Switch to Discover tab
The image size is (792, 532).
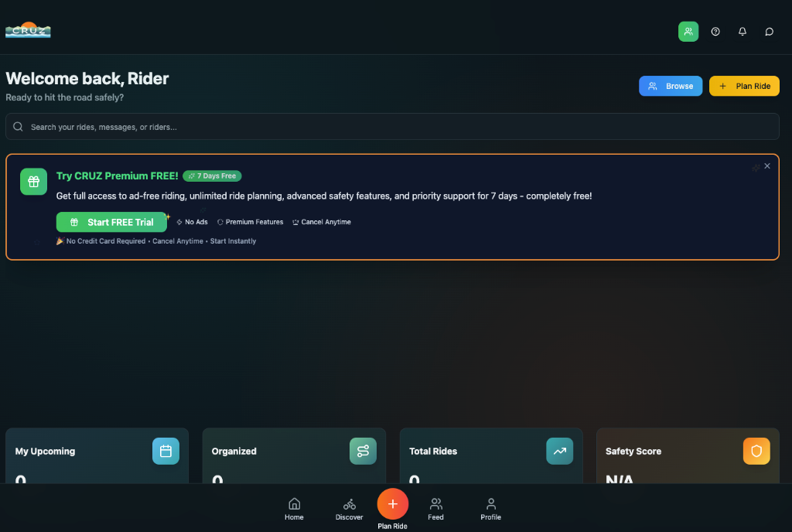point(349,509)
